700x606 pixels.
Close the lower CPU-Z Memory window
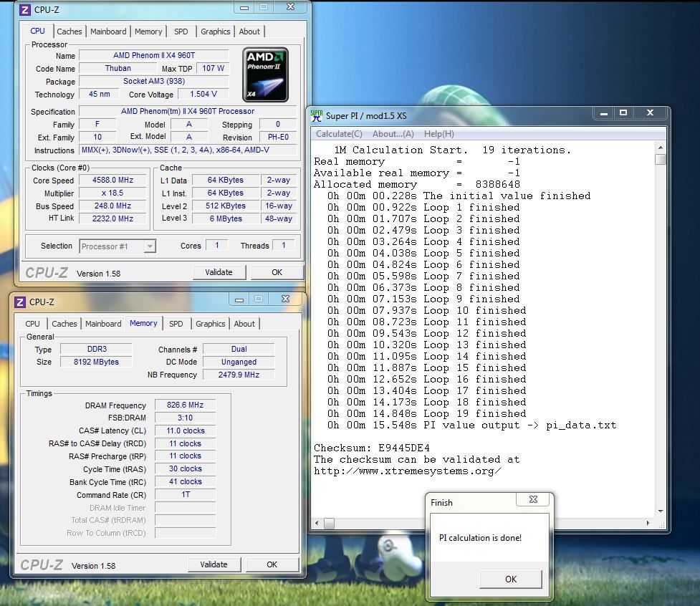286,299
